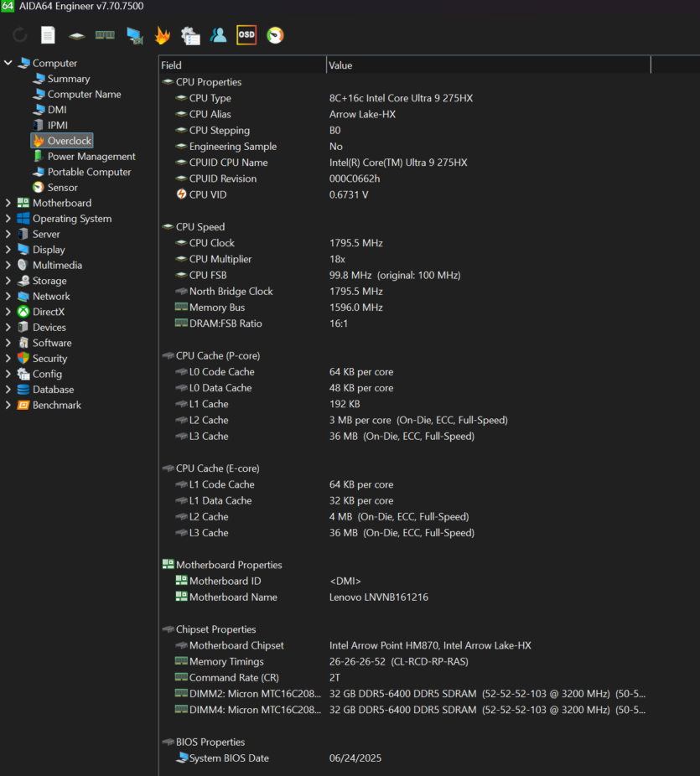700x776 pixels.
Task: Expand the Benchmark node arrow
Action: pyautogui.click(x=8, y=405)
